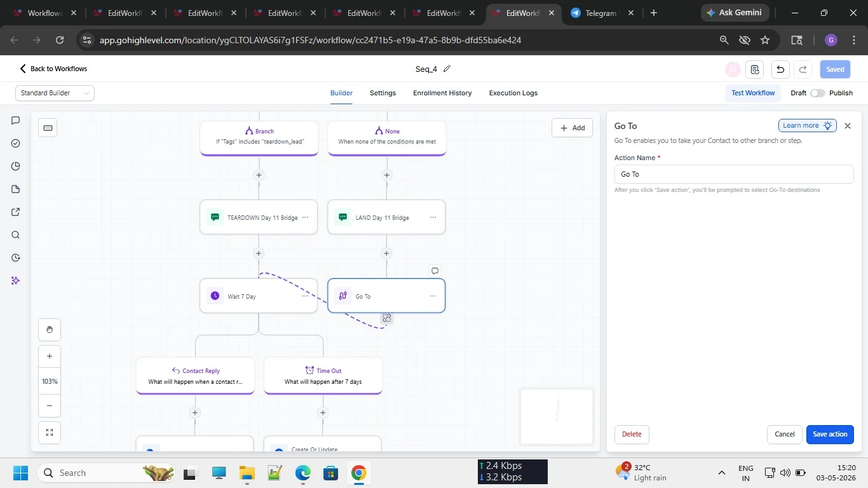Select the TEARDOWN Day 11 Bridge node

coord(259,217)
